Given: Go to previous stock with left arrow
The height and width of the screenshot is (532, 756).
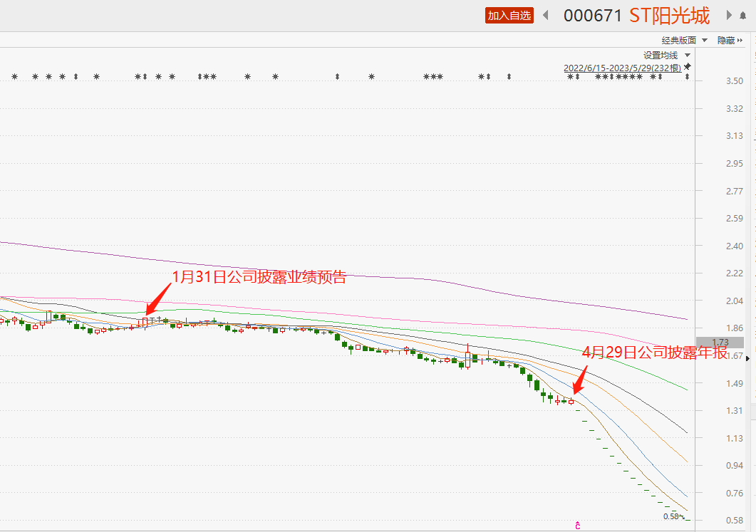Looking at the screenshot, I should click(x=546, y=15).
